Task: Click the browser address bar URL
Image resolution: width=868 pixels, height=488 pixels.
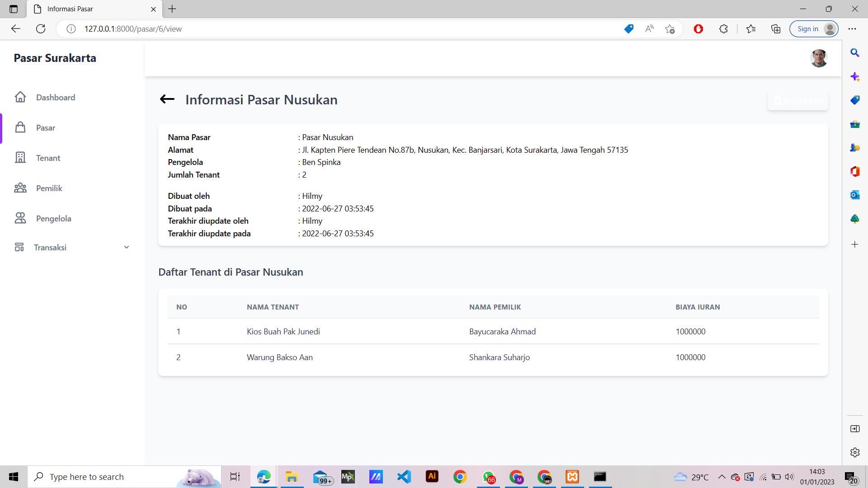Action: pyautogui.click(x=133, y=29)
